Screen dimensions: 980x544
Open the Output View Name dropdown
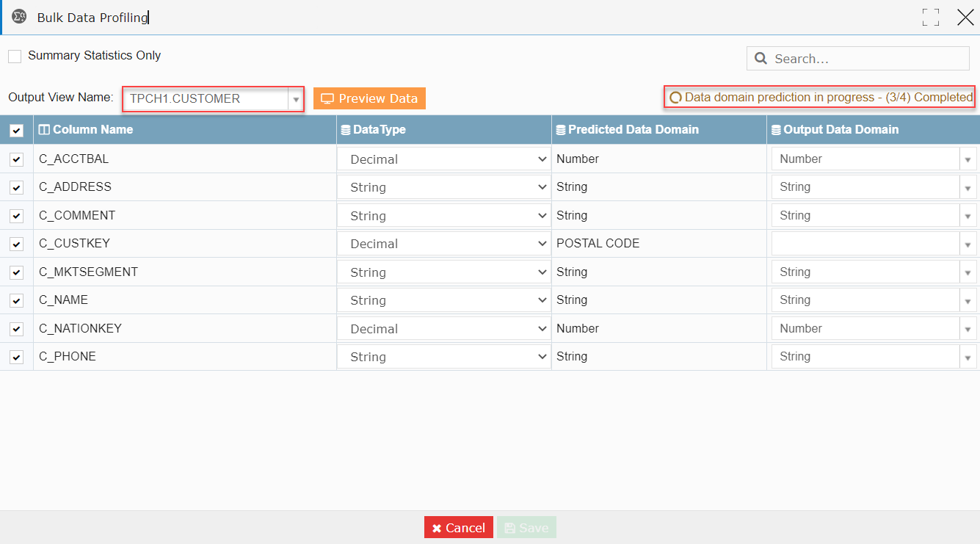[296, 99]
